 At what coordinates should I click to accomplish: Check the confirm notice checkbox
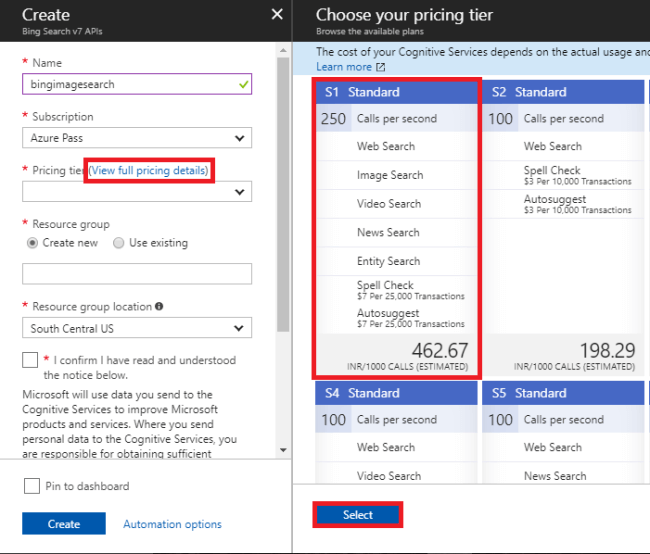coord(30,360)
